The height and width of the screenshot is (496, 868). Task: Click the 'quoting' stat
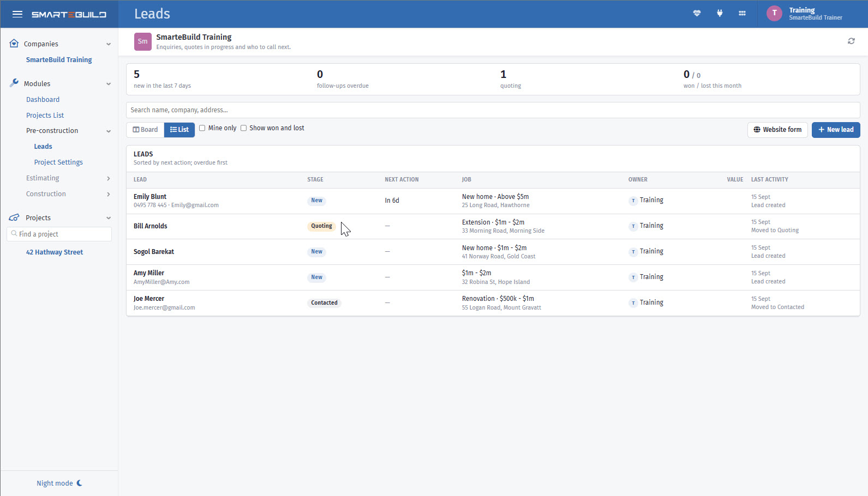(511, 80)
